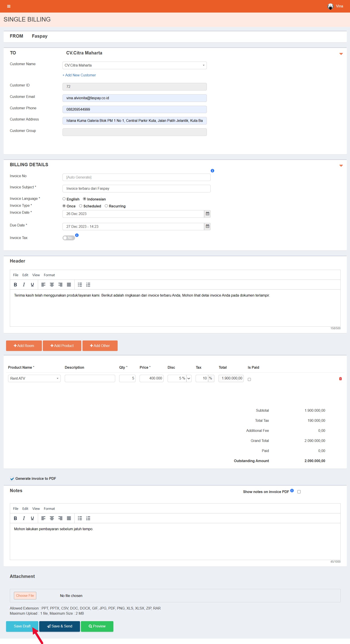Viewport: 350px width, 644px height.
Task: Click the Save & Send button
Action: 60,626
